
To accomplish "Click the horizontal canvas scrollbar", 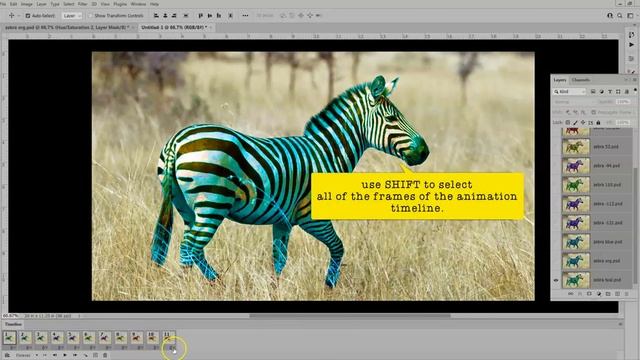I will (350, 316).
